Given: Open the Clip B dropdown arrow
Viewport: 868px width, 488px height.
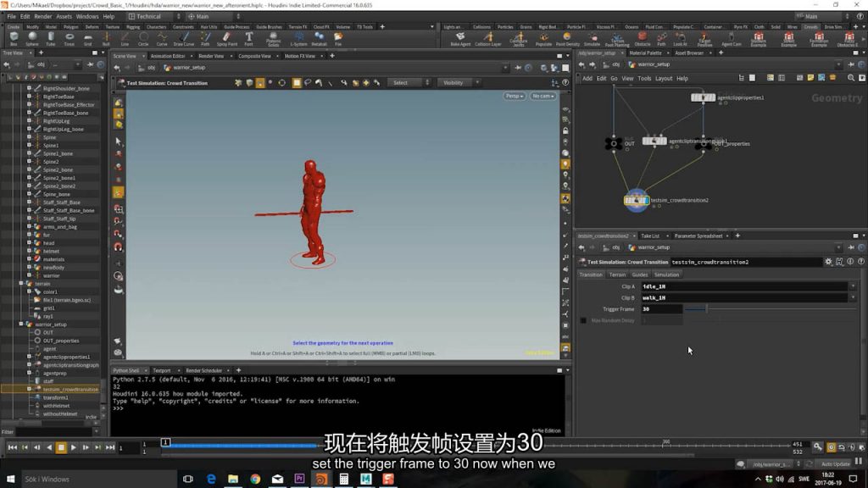Looking at the screenshot, I should [853, 297].
